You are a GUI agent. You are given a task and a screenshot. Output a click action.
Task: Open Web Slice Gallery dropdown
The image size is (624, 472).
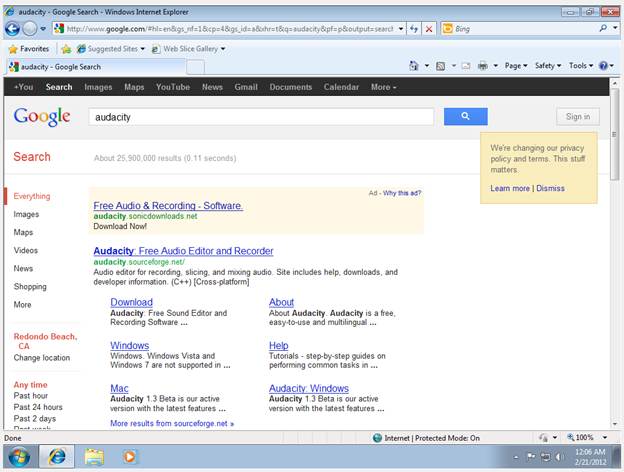tap(189, 49)
